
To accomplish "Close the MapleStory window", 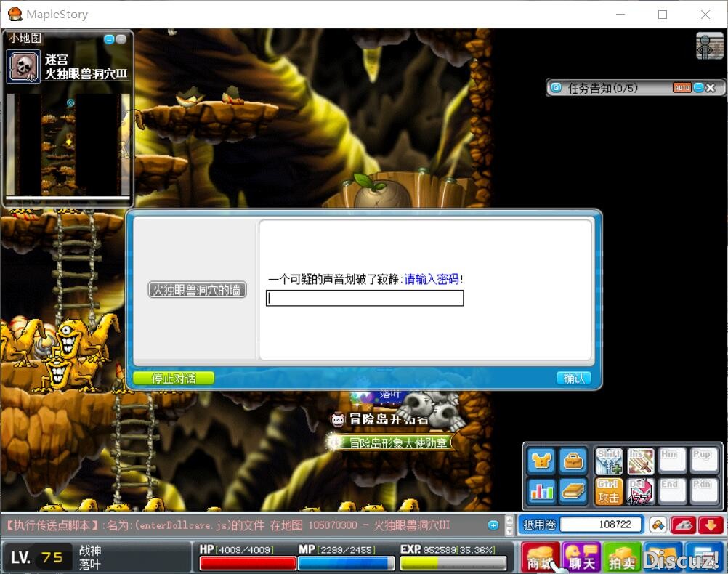I will pos(705,15).
